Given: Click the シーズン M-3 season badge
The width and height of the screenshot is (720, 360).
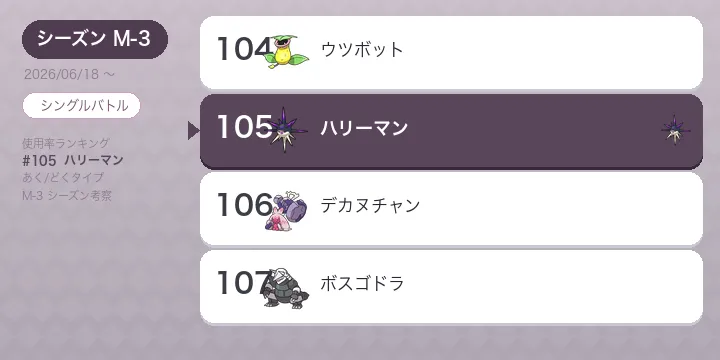Looking at the screenshot, I should point(95,39).
